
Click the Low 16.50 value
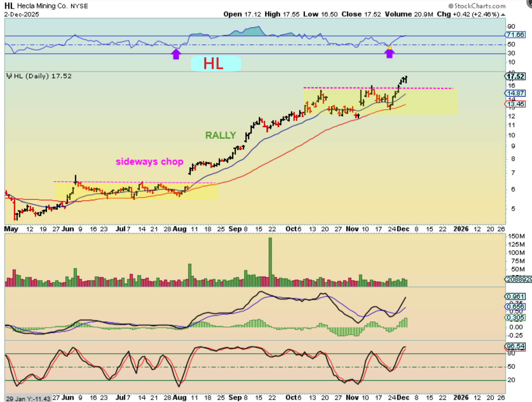click(320, 14)
